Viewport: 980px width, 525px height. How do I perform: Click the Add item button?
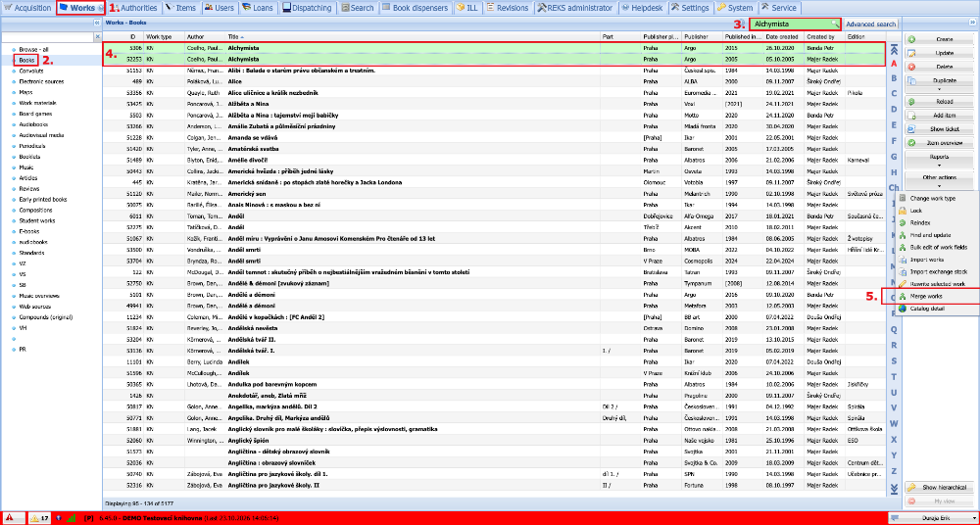click(940, 116)
